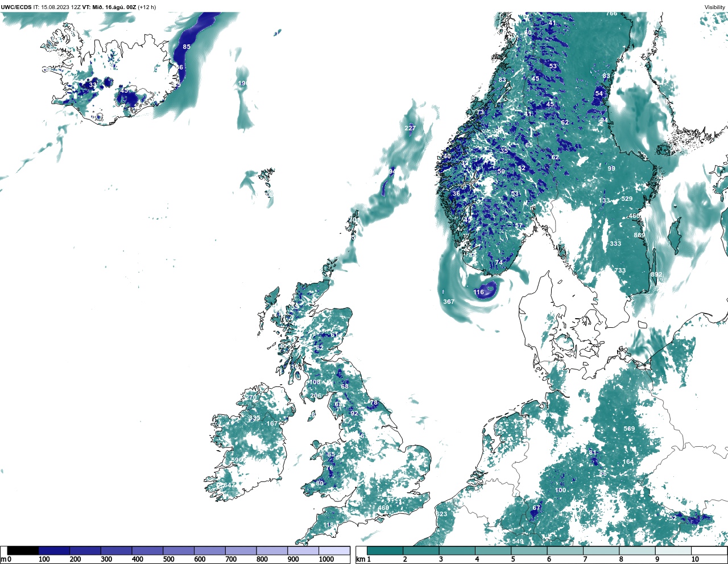728x564 pixels.
Task: Click the legend label '10' on the km scale
Action: coord(695,559)
